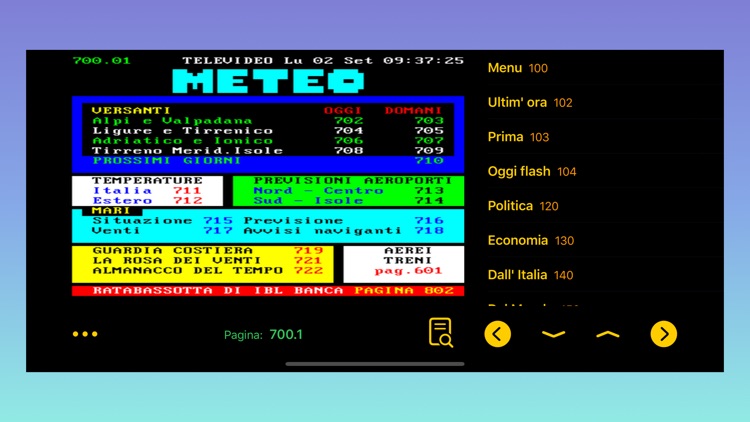The image size is (750, 422).
Task: Open the page search icon
Action: tap(441, 333)
